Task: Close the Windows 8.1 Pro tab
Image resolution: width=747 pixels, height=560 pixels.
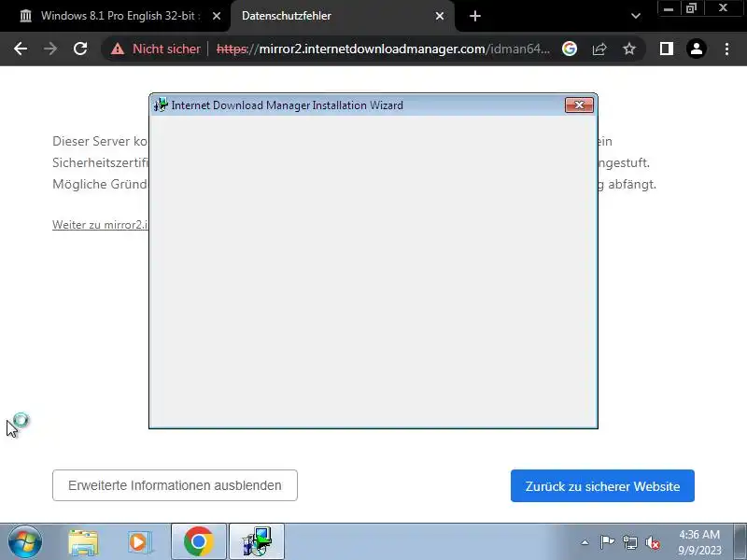Action: pyautogui.click(x=217, y=16)
